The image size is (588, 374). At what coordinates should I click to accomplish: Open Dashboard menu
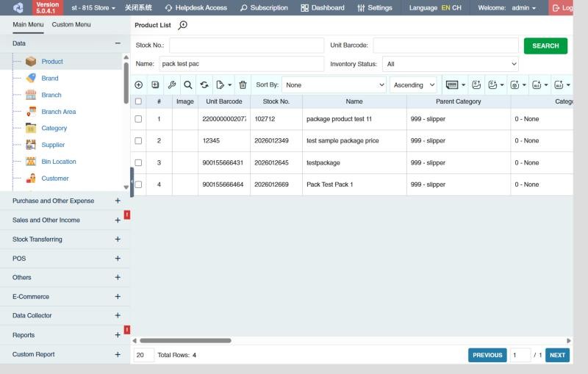point(323,7)
